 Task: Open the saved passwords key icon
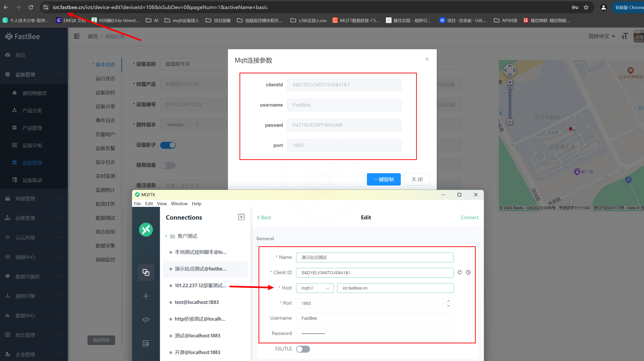click(575, 7)
